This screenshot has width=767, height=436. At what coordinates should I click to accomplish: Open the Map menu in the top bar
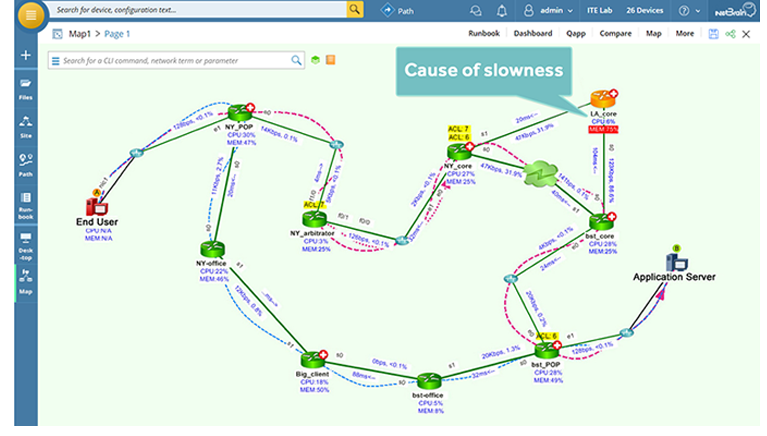click(x=654, y=33)
